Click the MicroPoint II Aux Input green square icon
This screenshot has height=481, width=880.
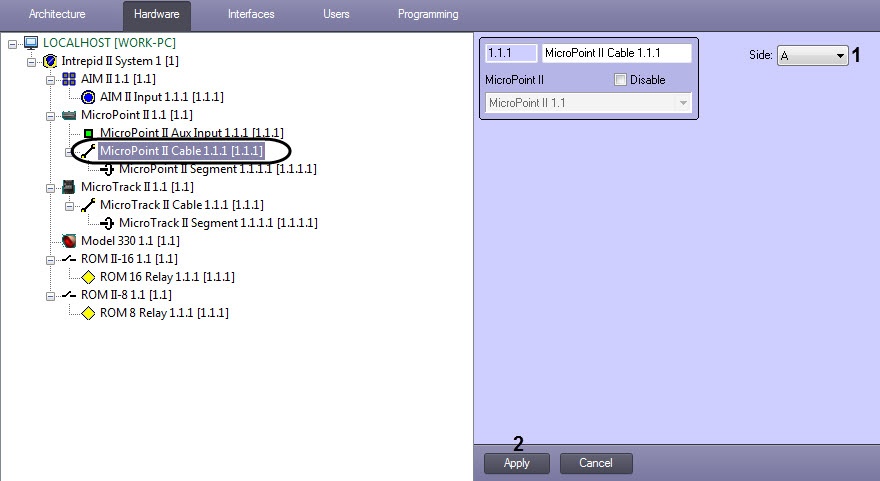[88, 134]
